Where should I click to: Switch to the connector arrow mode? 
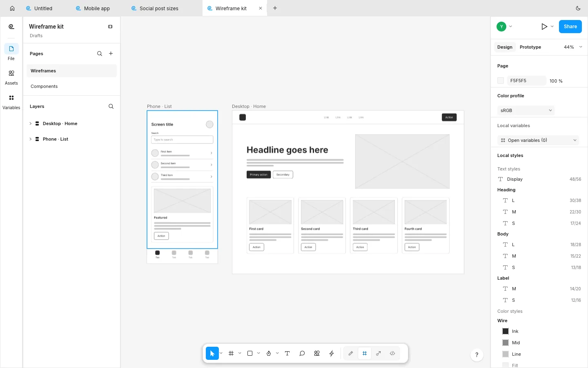(379, 353)
